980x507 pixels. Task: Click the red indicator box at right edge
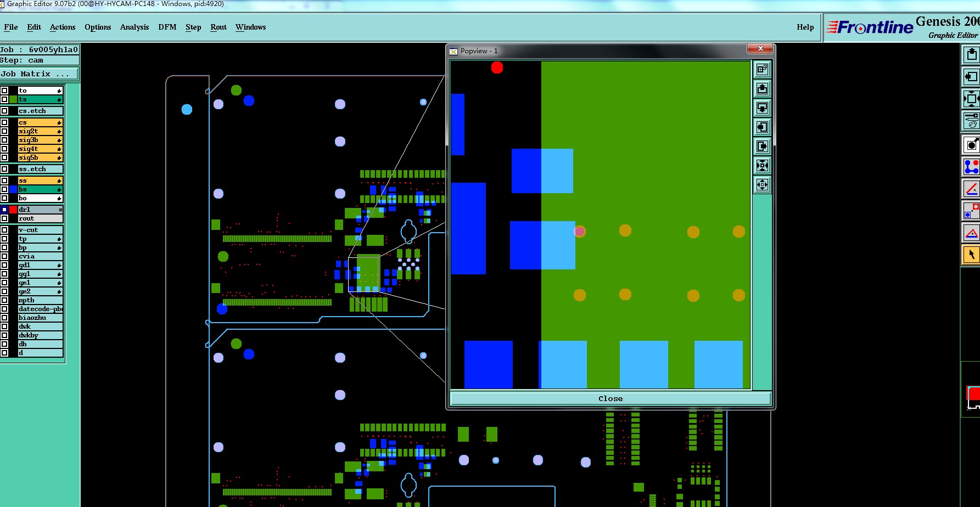click(974, 393)
